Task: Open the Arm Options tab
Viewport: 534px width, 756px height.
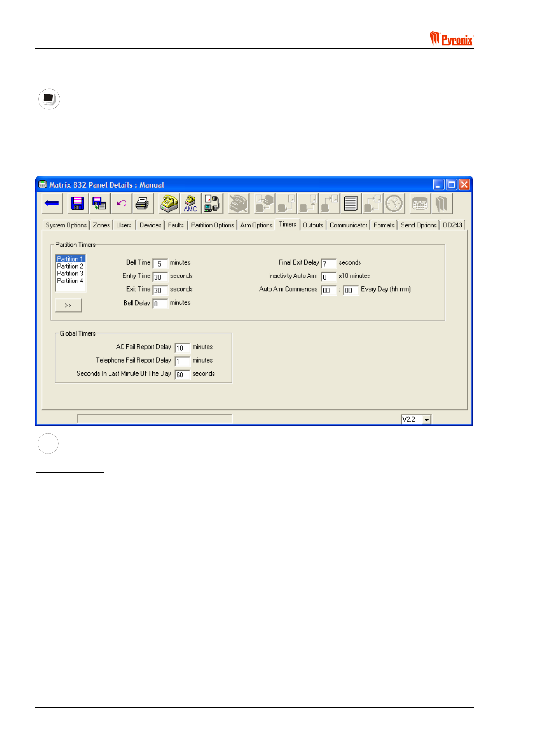Action: click(256, 225)
